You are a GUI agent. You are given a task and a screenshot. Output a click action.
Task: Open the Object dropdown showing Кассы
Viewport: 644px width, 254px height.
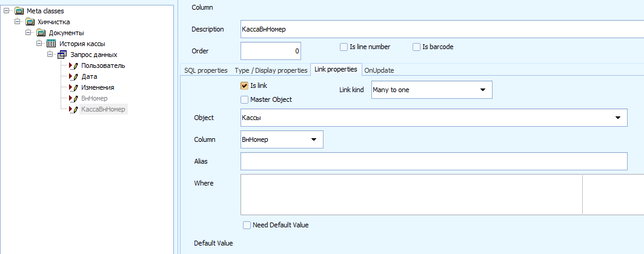(x=618, y=118)
